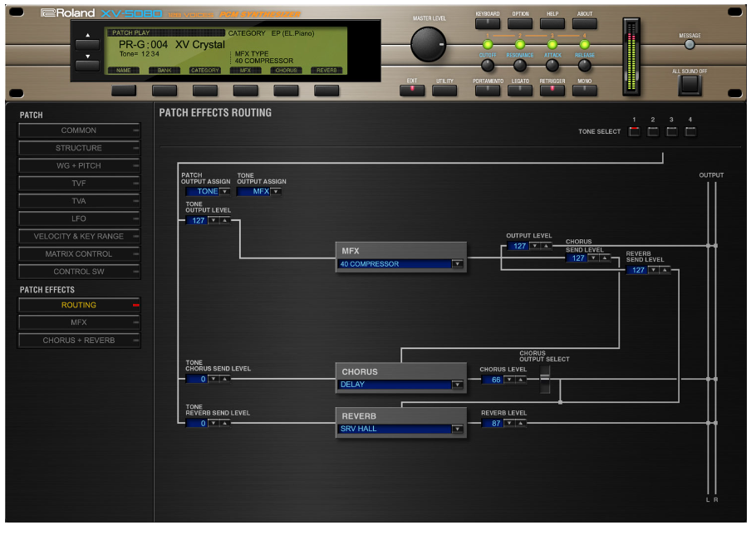Decrease the Tone Output Level value
Screen dimensions: 756x535
coord(214,220)
